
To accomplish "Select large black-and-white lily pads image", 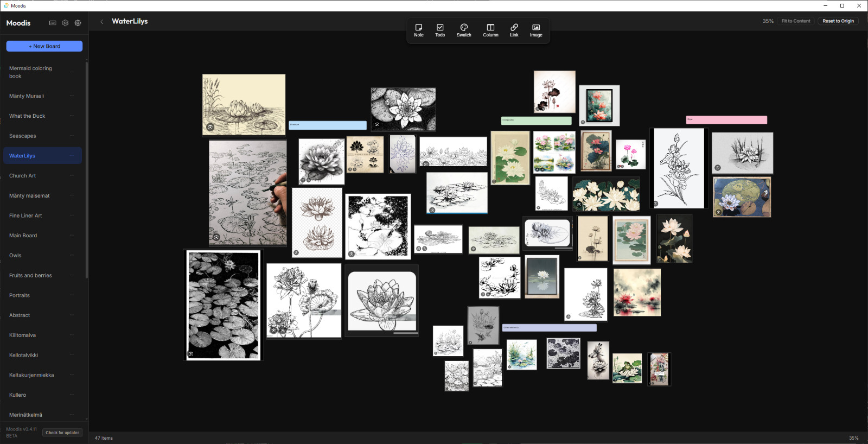I will (224, 305).
